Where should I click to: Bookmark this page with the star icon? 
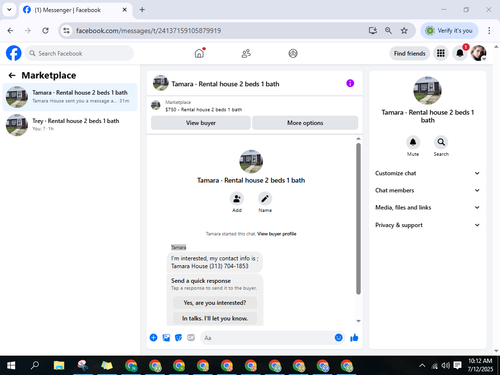click(404, 31)
